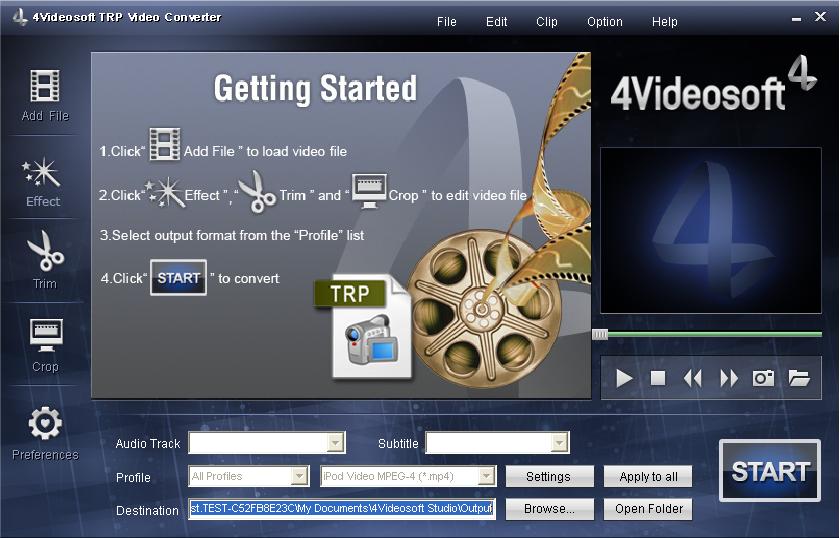Expand the iPod Video MPEG-4 format dropdown
Viewport: 840px width, 538px height.
[486, 476]
